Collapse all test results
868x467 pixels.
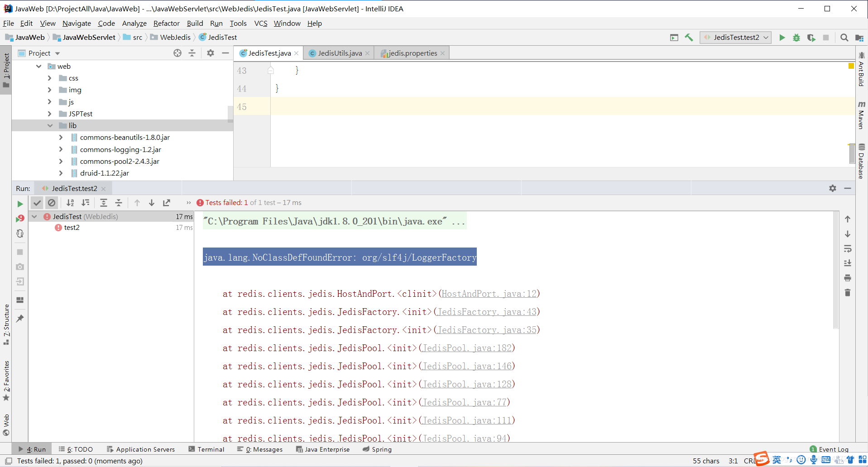tap(119, 203)
